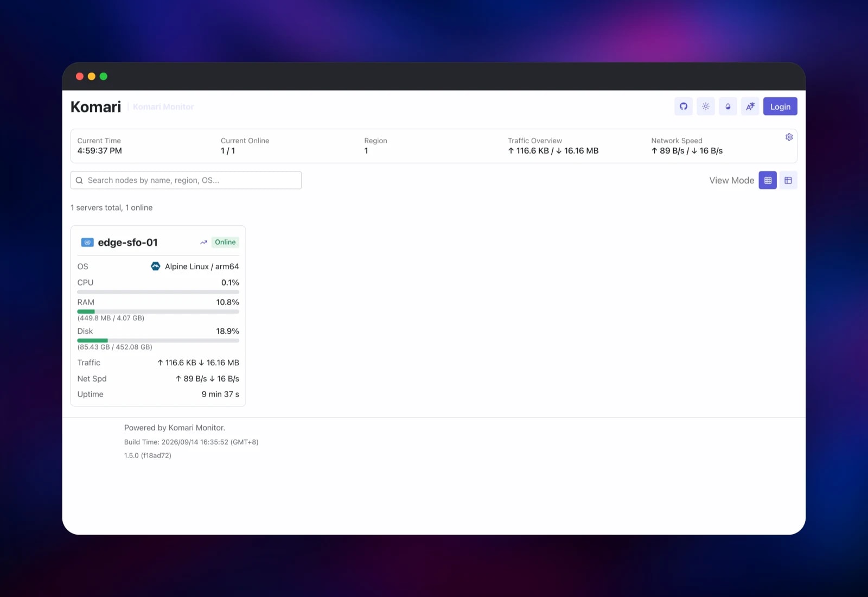This screenshot has height=597, width=868.
Task: Click the Disk usage progress bar
Action: (x=158, y=340)
